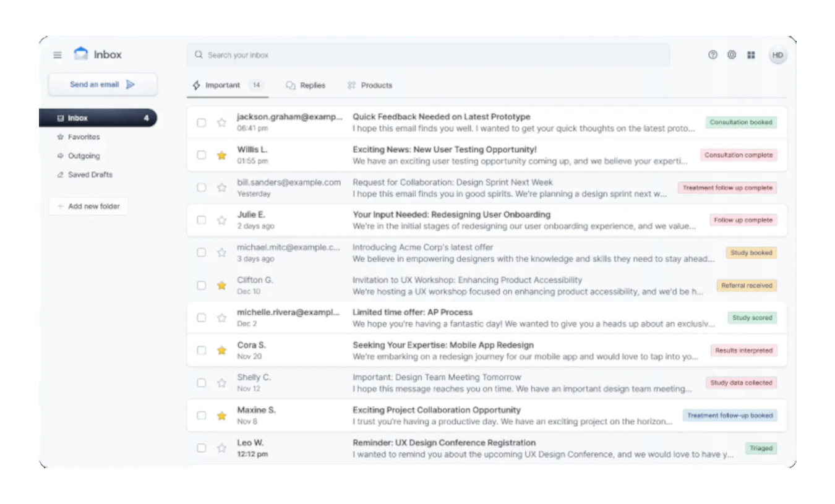
Task: Open the Favorites folder
Action: click(x=79, y=137)
